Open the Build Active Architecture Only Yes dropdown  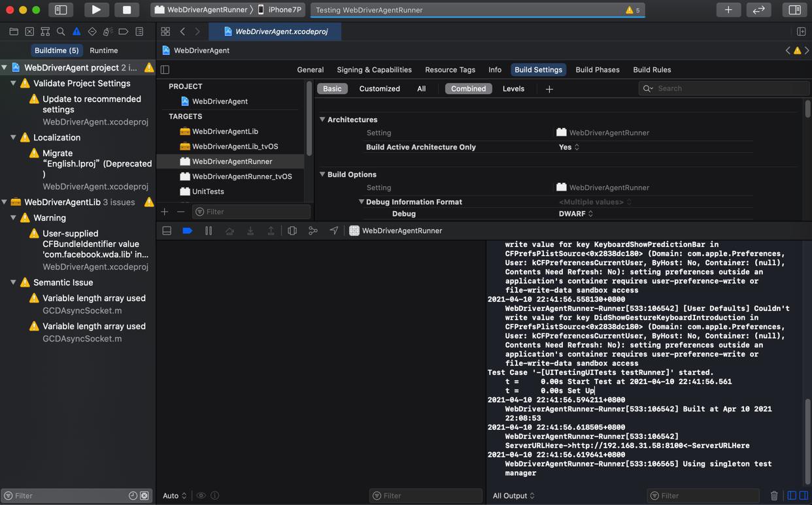tap(569, 147)
